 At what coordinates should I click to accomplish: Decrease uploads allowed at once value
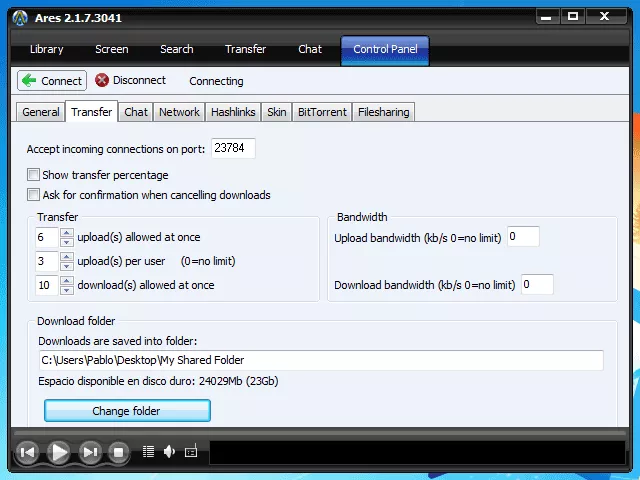point(67,242)
